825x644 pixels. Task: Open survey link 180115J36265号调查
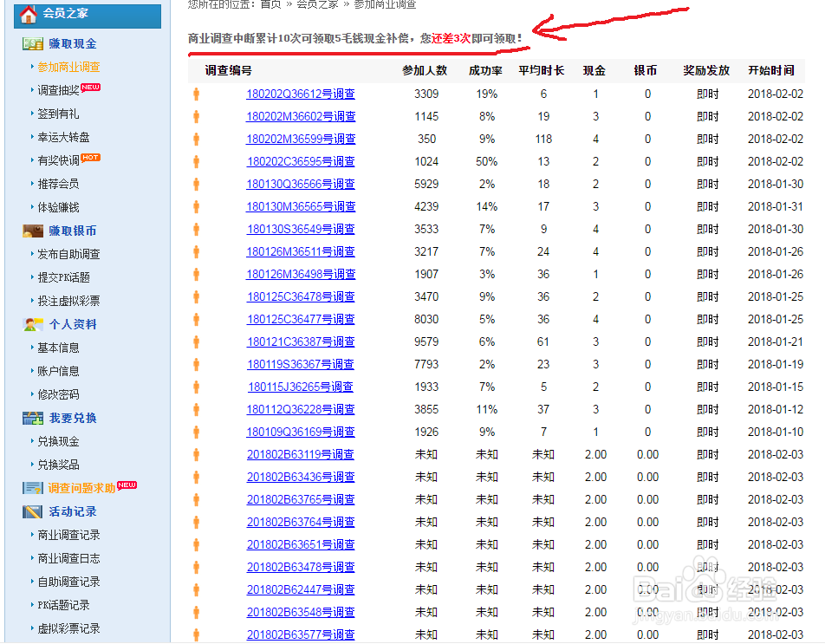(x=301, y=387)
